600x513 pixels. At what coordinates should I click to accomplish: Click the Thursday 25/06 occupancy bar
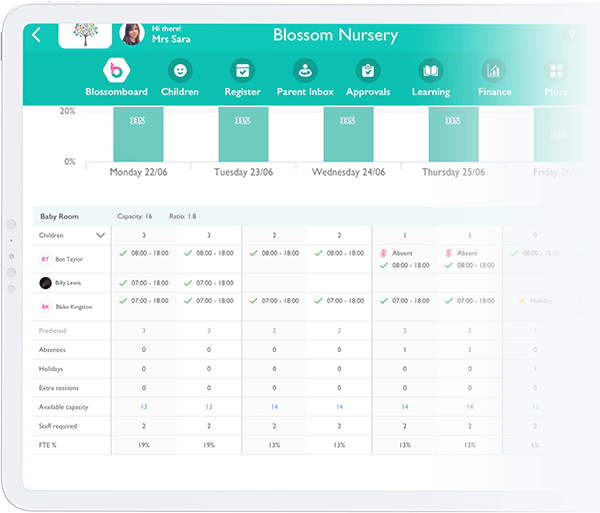tap(453, 134)
